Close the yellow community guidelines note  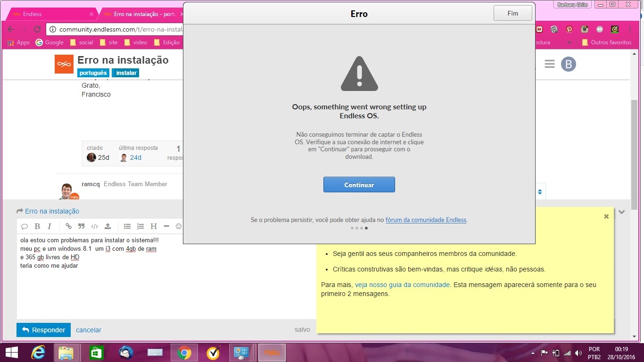pos(606,216)
